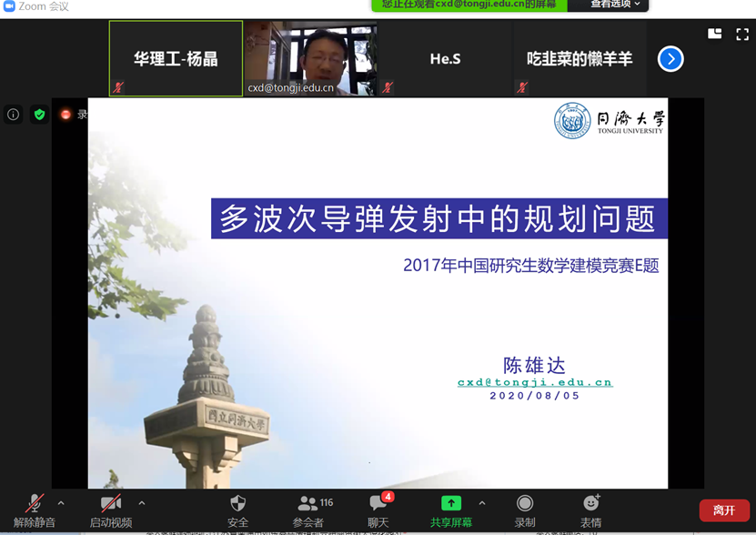
Task: Toggle full screen mode icon
Action: coord(741,34)
